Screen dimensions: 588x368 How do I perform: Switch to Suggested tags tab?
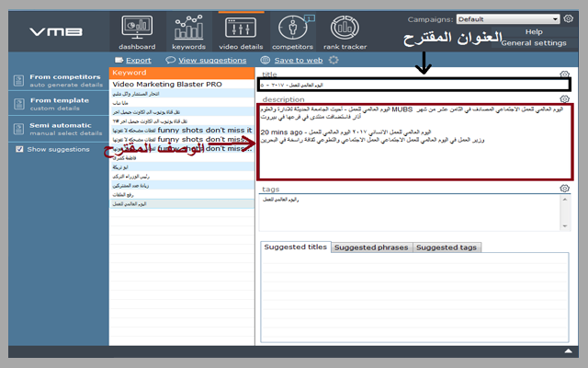click(x=447, y=247)
